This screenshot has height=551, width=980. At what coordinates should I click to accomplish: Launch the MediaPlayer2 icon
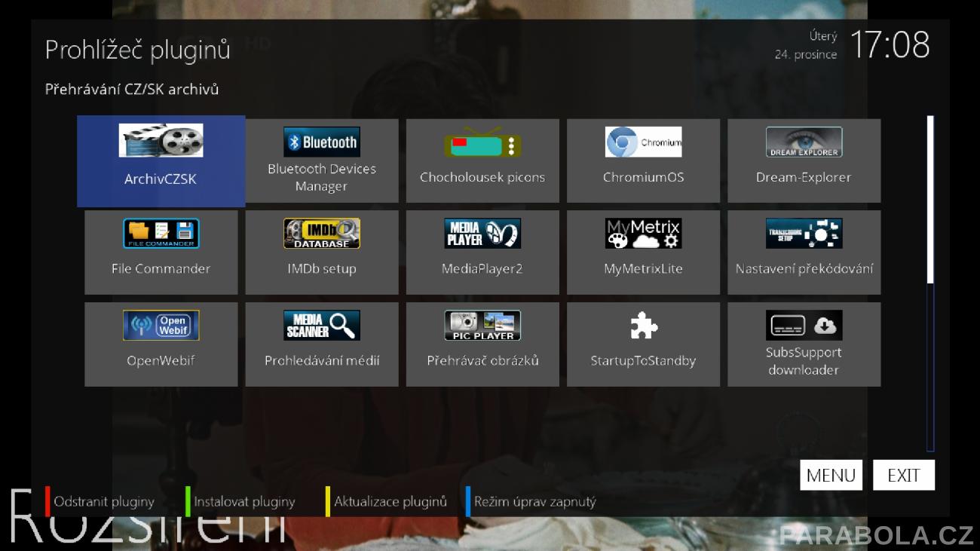(482, 234)
